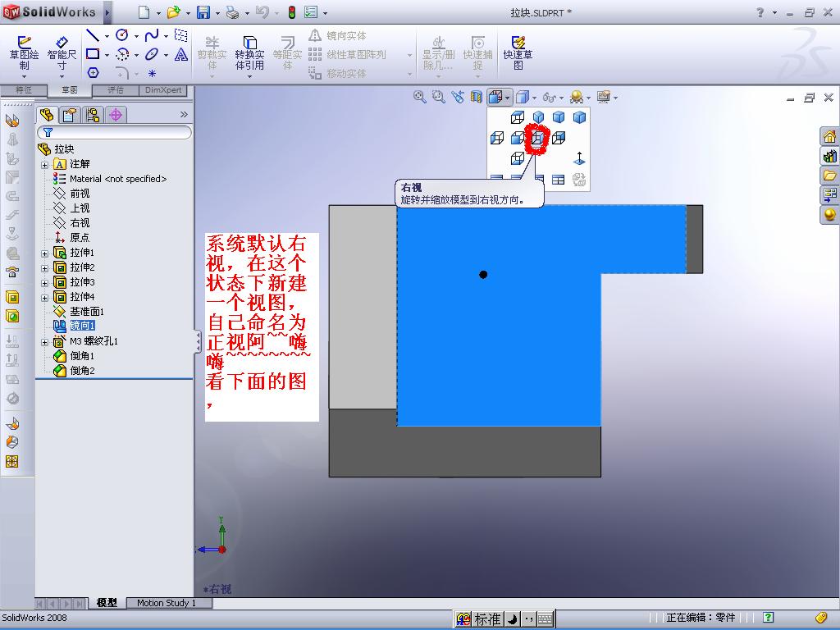Image resolution: width=840 pixels, height=630 pixels.
Task: Open the Line tool dropdown arrow
Action: pos(107,36)
